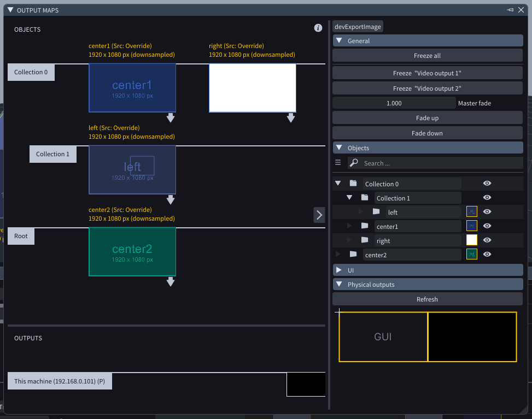Click the down arrow below center1 map
Image resolution: width=532 pixels, height=419 pixels.
point(171,118)
